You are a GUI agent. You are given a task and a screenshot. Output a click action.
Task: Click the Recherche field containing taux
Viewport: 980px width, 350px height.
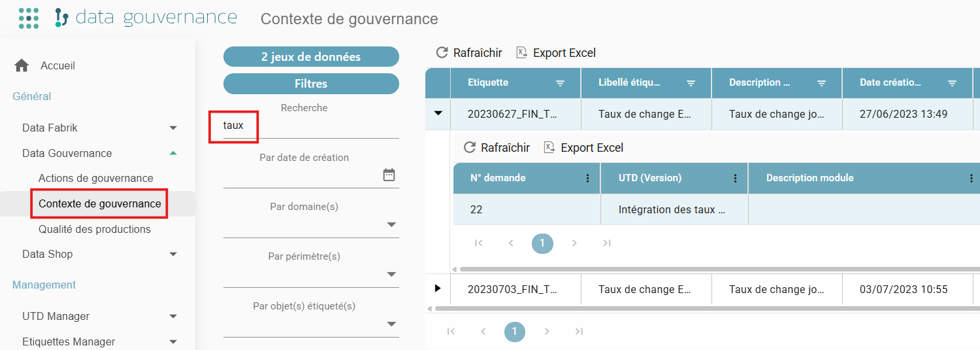(x=311, y=125)
